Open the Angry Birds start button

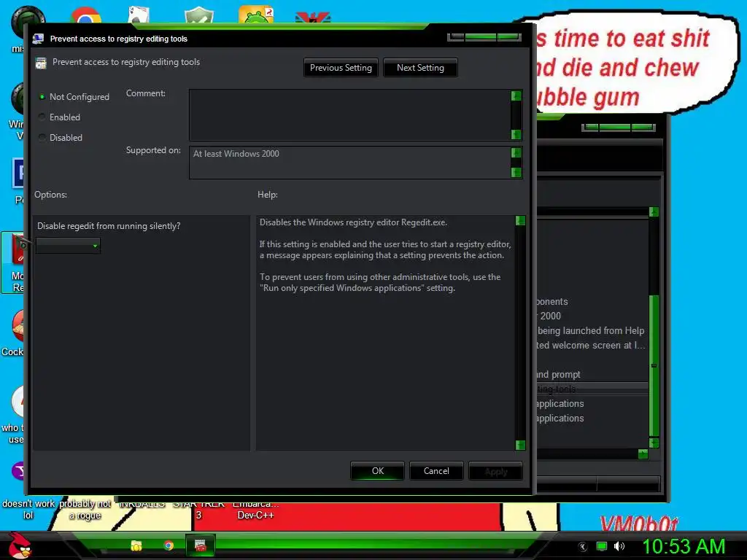(x=20, y=545)
